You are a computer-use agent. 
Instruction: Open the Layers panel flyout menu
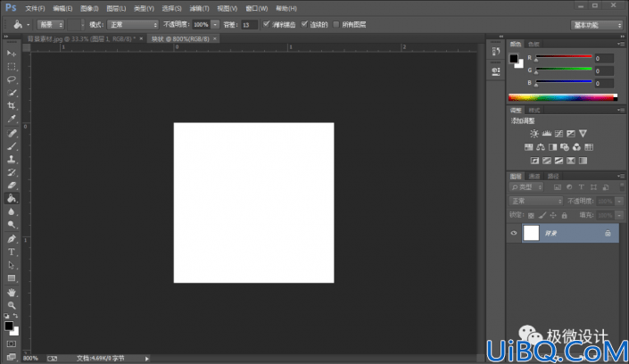(621, 176)
